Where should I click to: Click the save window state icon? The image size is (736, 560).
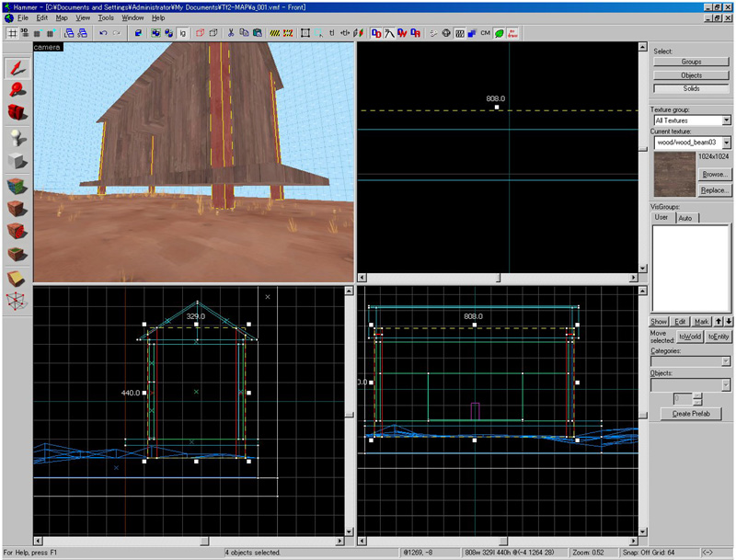click(x=82, y=33)
